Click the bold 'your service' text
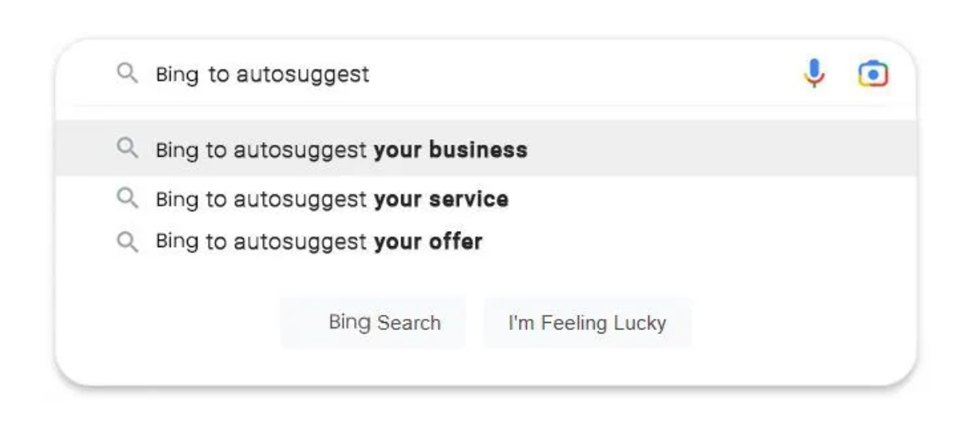Screen dimensions: 980x446 click(441, 199)
